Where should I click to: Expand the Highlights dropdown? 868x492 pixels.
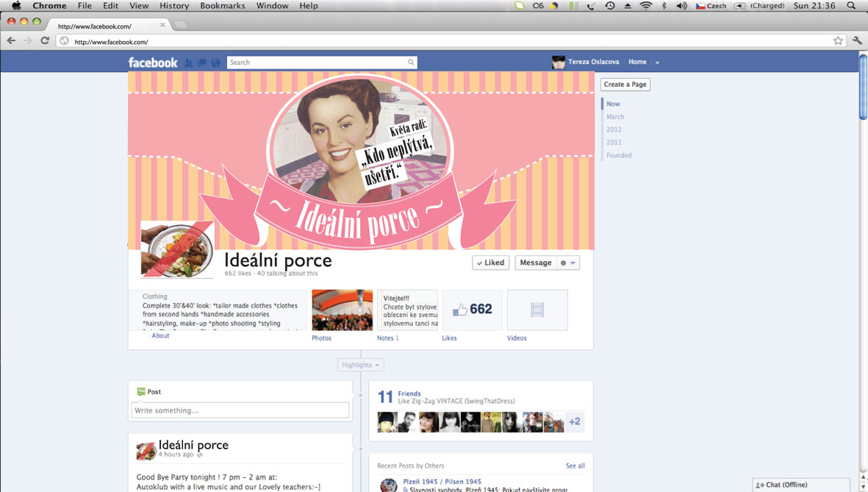point(360,365)
